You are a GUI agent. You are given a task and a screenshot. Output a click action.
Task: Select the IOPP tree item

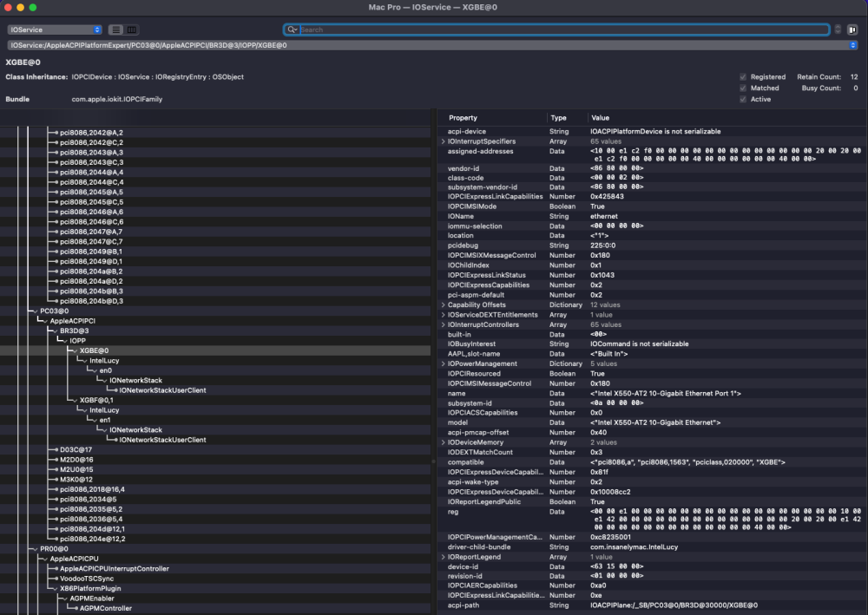(77, 341)
